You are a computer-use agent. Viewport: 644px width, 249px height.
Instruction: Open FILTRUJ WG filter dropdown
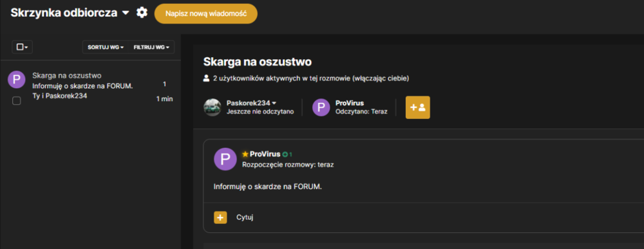point(151,47)
